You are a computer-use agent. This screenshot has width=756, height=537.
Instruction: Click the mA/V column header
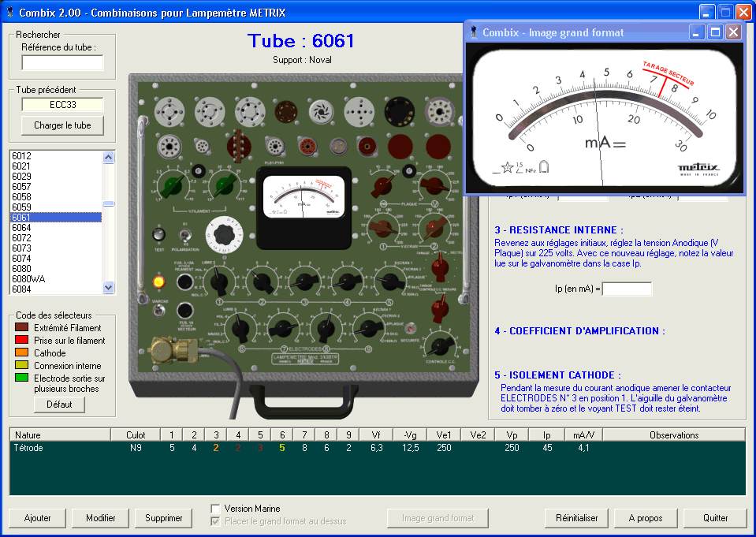(x=583, y=435)
